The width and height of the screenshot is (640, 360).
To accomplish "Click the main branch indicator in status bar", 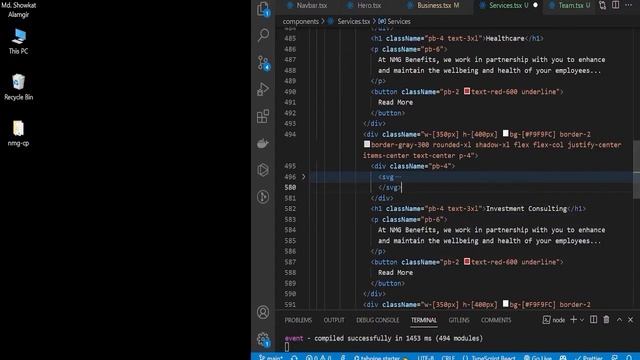I will 271,357.
